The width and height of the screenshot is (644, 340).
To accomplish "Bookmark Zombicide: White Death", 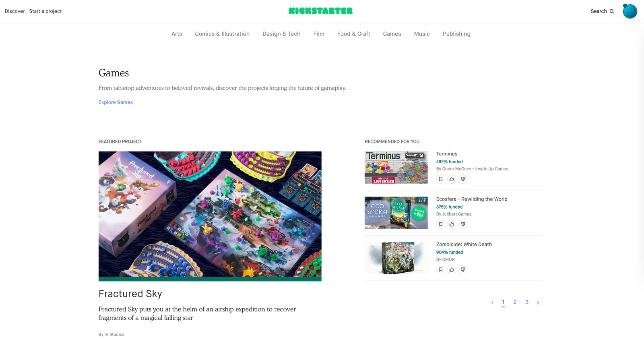I will coord(441,270).
